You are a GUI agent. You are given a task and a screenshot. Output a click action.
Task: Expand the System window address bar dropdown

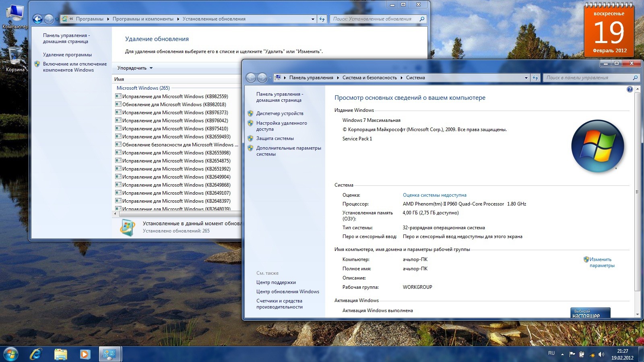pos(526,78)
